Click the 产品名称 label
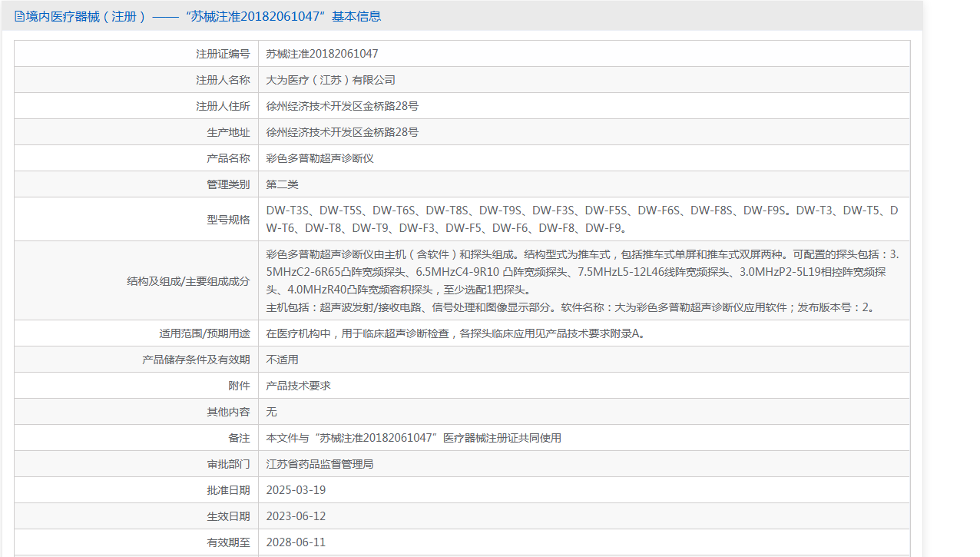 (x=228, y=158)
